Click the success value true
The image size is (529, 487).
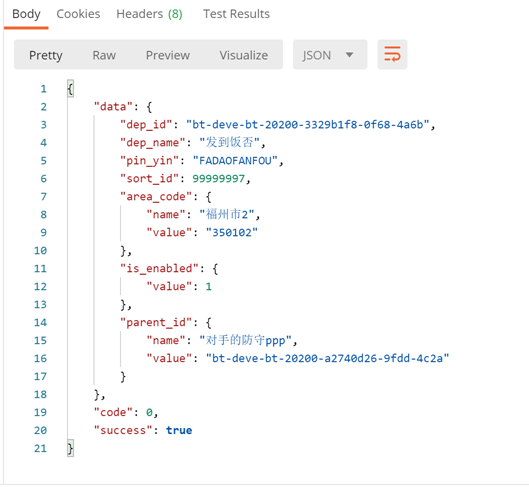(179, 430)
